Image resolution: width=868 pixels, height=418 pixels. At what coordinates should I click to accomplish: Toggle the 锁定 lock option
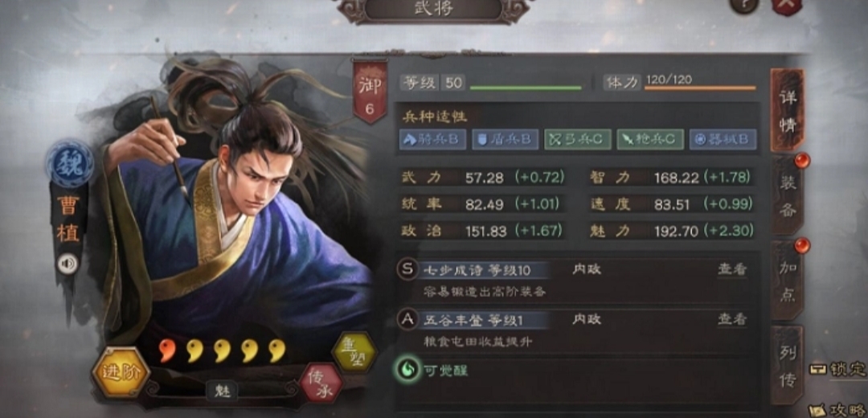tap(838, 369)
